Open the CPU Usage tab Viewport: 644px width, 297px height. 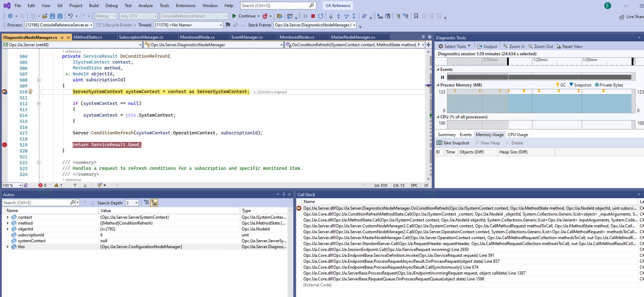518,135
